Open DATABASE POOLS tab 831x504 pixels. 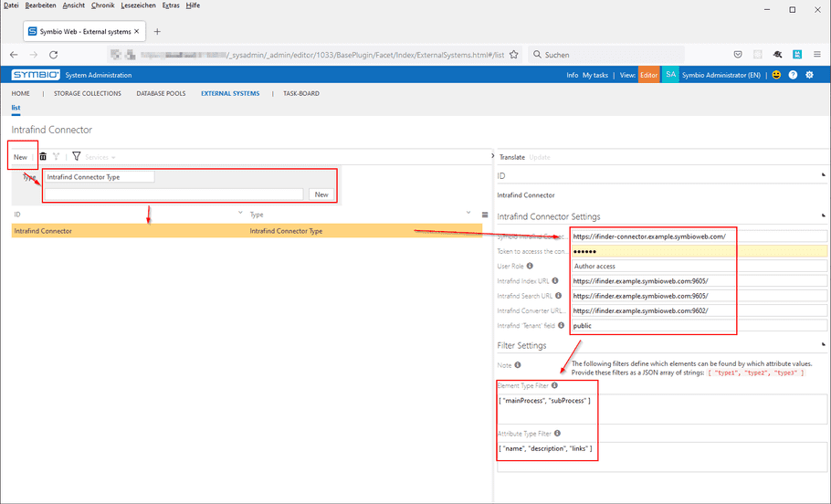tap(161, 93)
